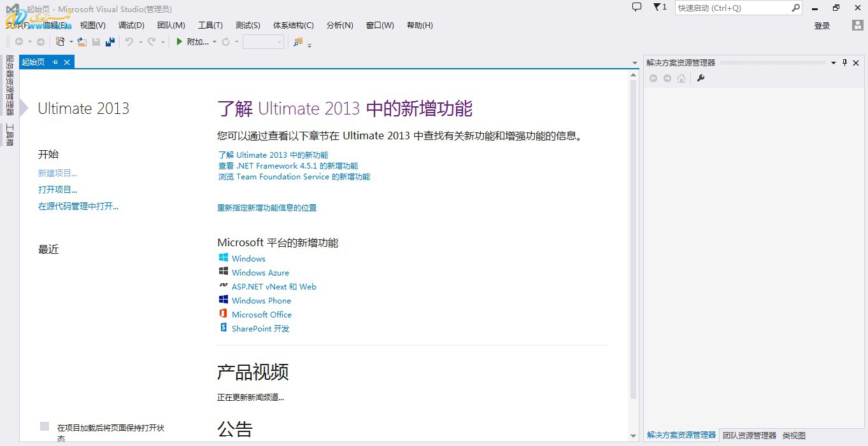
Task: Open the Redo history dropdown arrow
Action: coord(162,43)
